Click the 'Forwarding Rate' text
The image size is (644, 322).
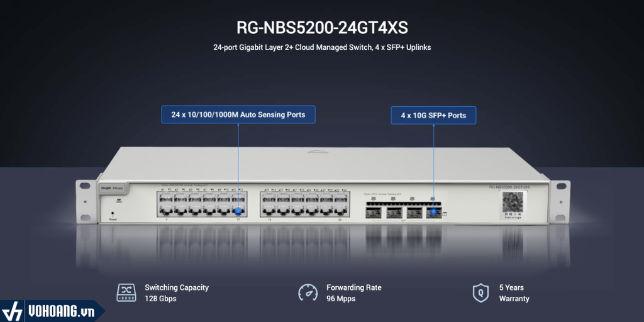coord(353,287)
